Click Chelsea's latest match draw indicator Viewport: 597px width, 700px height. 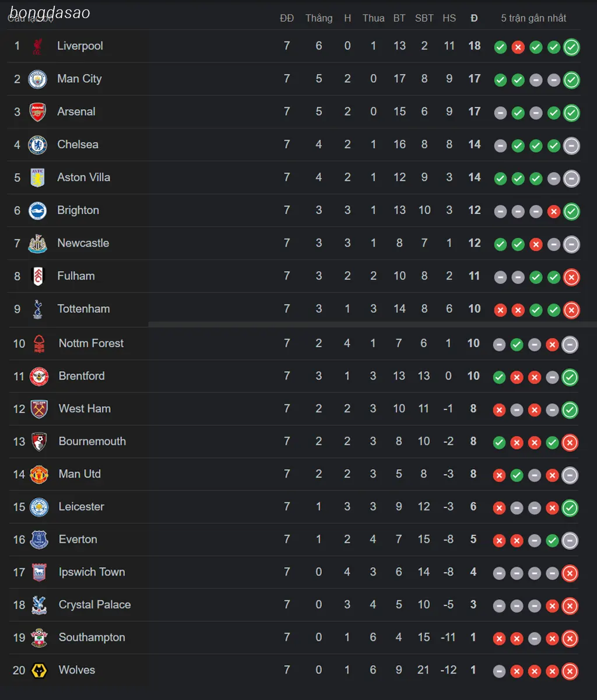coord(571,146)
